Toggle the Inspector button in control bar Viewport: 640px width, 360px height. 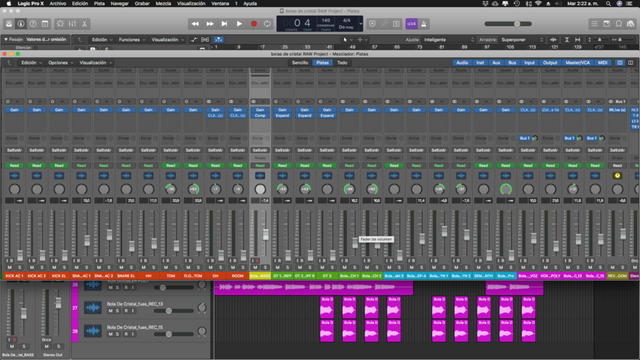pos(21,24)
